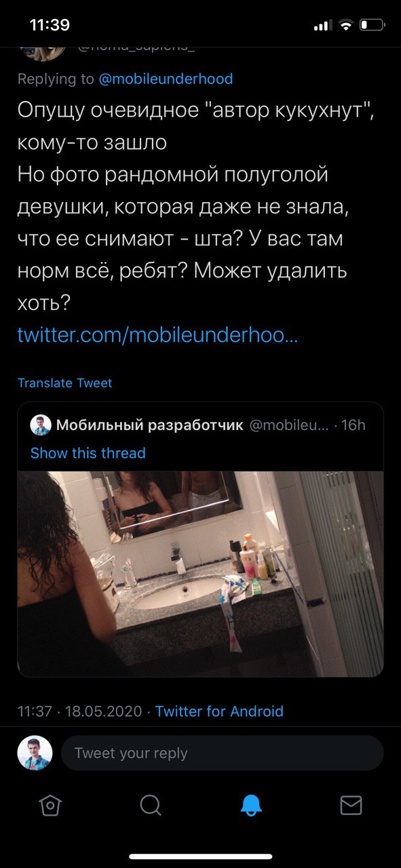Open the Notifications bell tab
This screenshot has width=401, height=868.
pyautogui.click(x=250, y=805)
